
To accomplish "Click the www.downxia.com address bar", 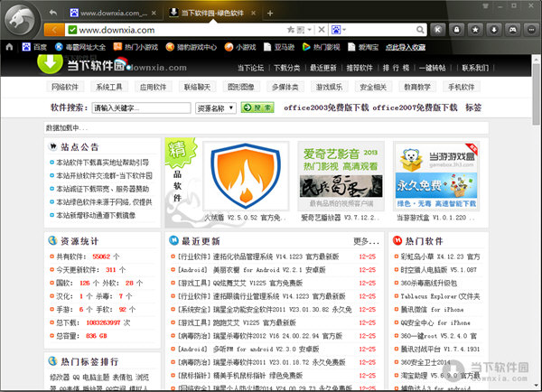I will [x=180, y=30].
